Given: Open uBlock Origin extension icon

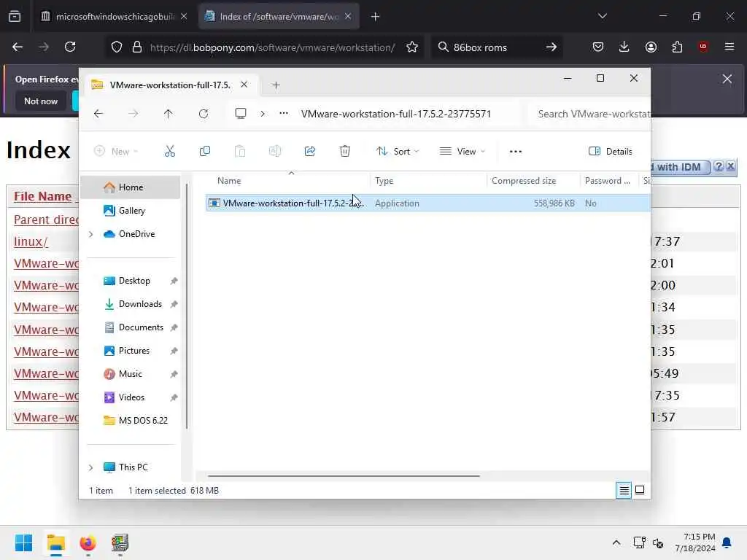Looking at the screenshot, I should pyautogui.click(x=703, y=47).
